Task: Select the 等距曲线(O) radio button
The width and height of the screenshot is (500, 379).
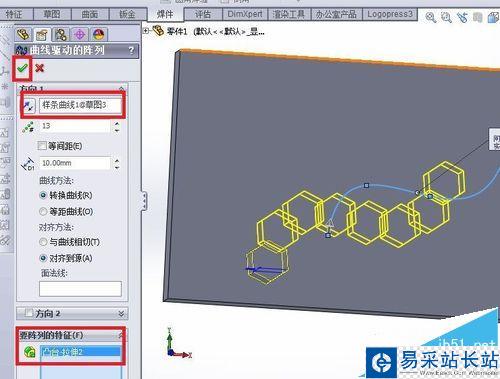Action: click(43, 211)
